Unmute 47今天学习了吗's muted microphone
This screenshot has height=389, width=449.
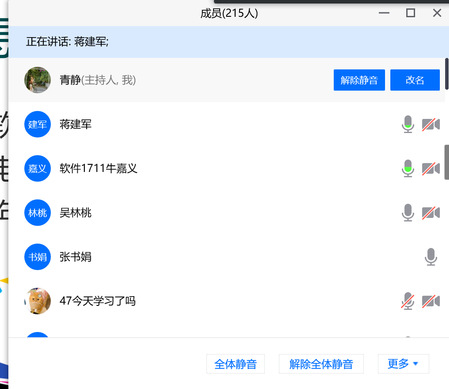coord(408,301)
